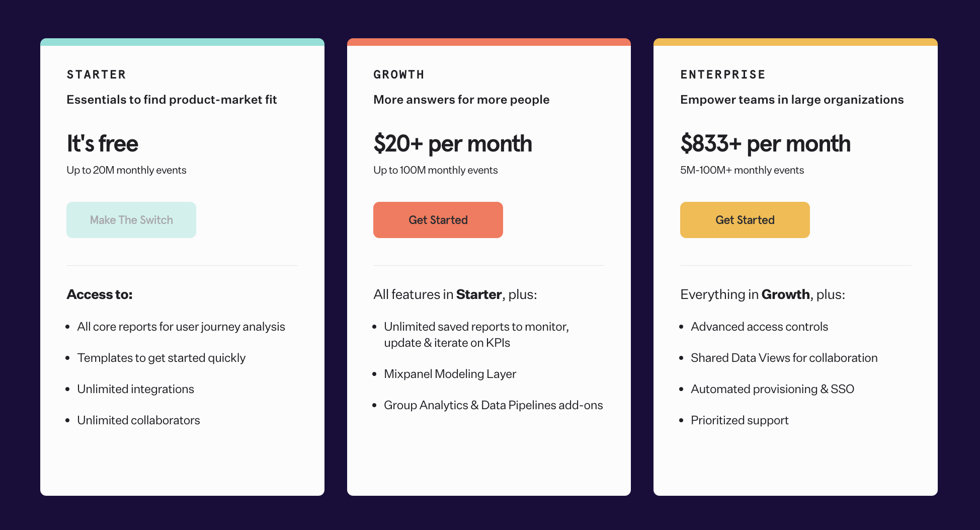980x530 pixels.
Task: Click Get Started on Enterprise plan
Action: click(745, 220)
